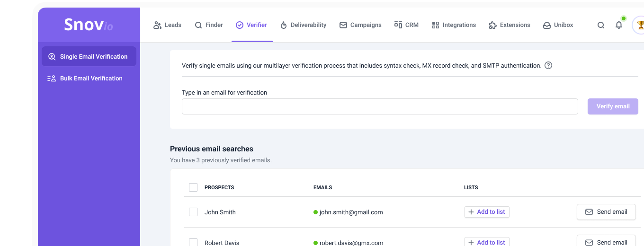Check the John Smith row checkbox
The image size is (644, 246).
[193, 212]
